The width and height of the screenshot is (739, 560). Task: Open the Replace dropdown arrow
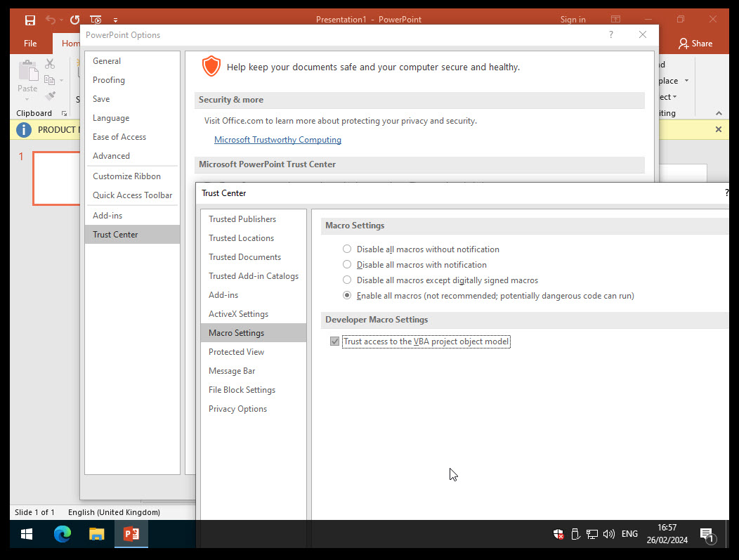tap(686, 81)
